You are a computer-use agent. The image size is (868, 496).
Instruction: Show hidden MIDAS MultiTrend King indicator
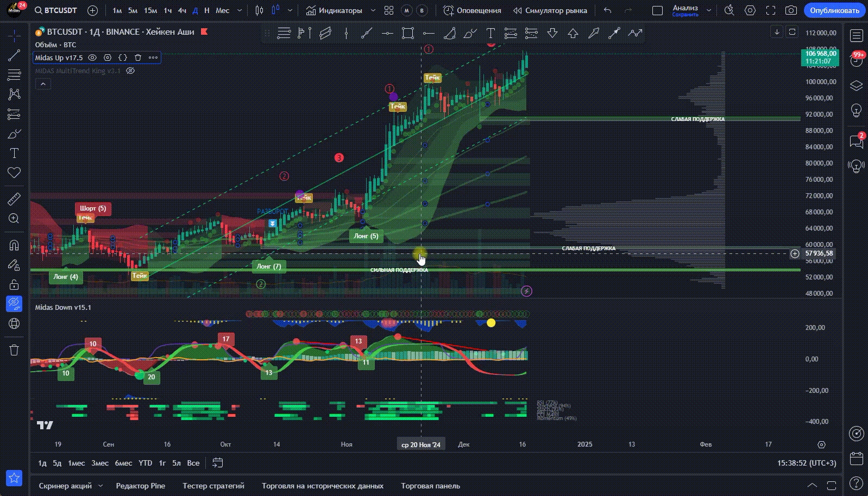point(130,71)
